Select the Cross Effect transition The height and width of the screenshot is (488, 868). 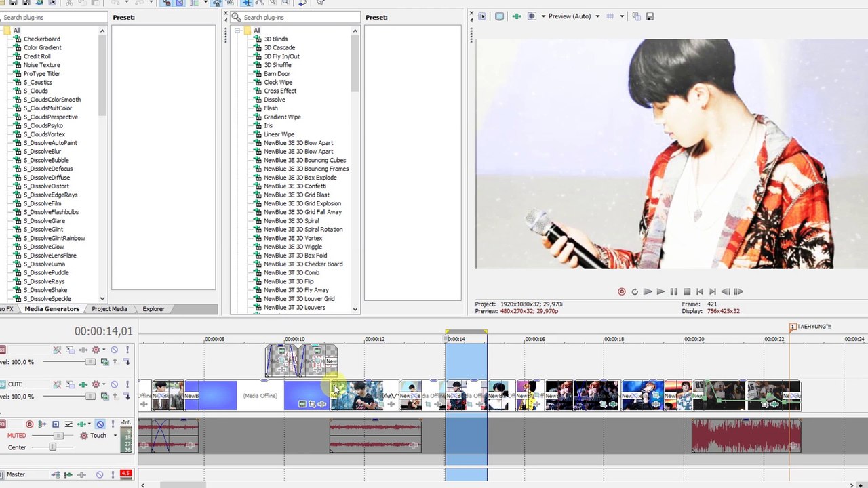click(x=280, y=91)
